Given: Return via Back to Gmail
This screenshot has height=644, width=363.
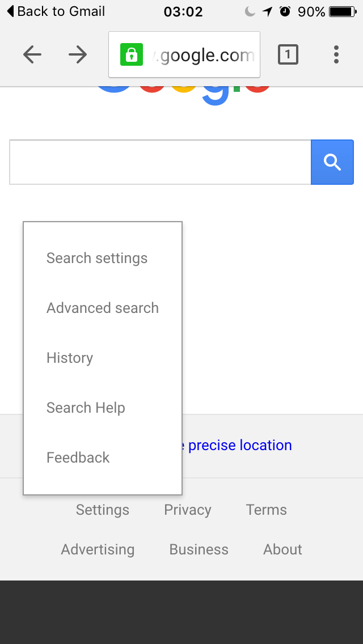Looking at the screenshot, I should click(x=56, y=11).
